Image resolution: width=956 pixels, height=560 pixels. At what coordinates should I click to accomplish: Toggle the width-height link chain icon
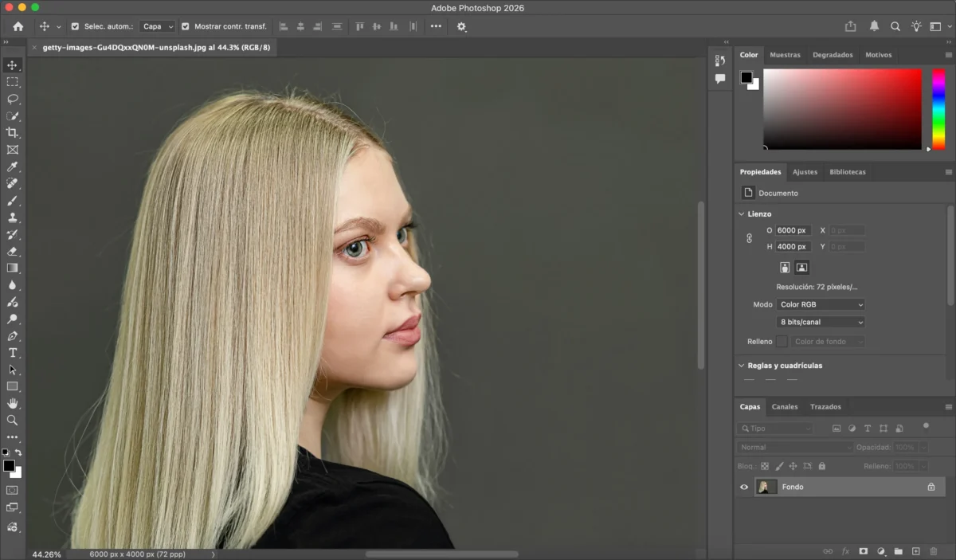coord(749,238)
